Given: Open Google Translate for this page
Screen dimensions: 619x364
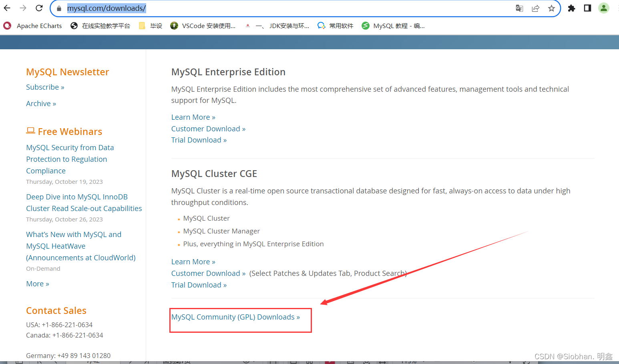Looking at the screenshot, I should point(519,8).
